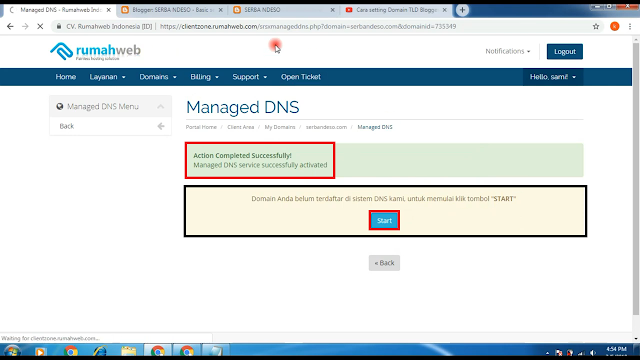This screenshot has width=640, height=360.
Task: Open the serbandeso.com breadcrumb
Action: [326, 127]
